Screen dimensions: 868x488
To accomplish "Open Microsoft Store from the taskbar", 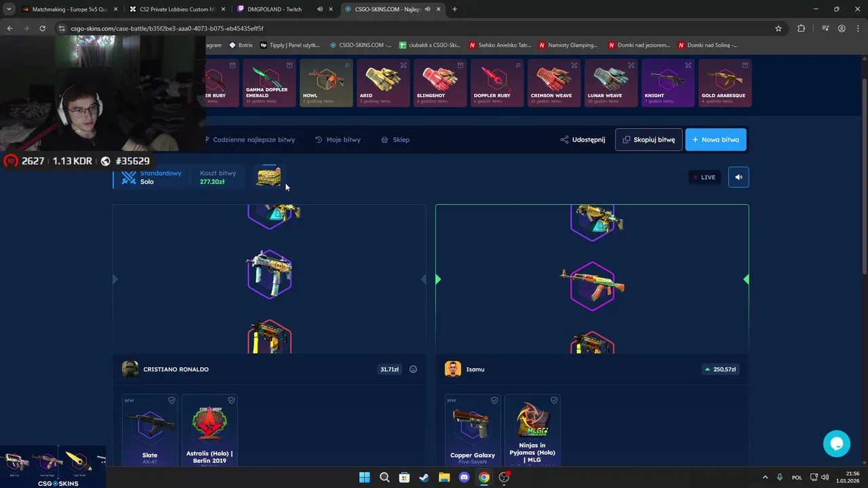I will coord(404,477).
